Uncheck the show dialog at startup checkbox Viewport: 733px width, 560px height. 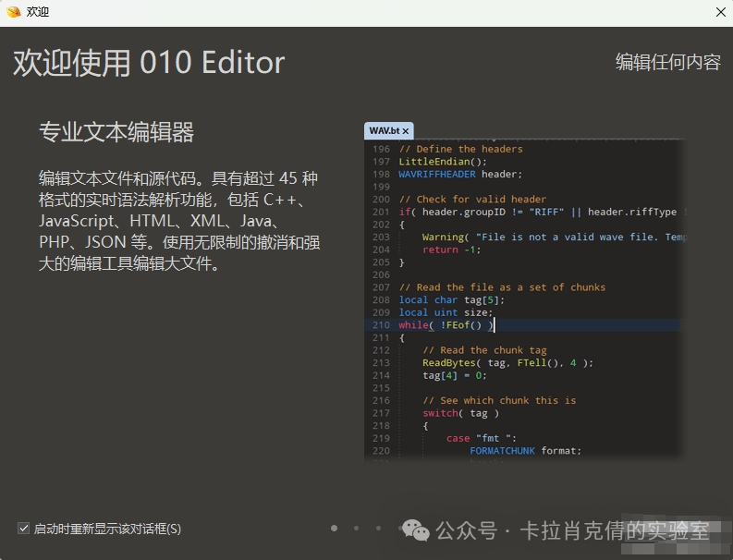coord(24,529)
